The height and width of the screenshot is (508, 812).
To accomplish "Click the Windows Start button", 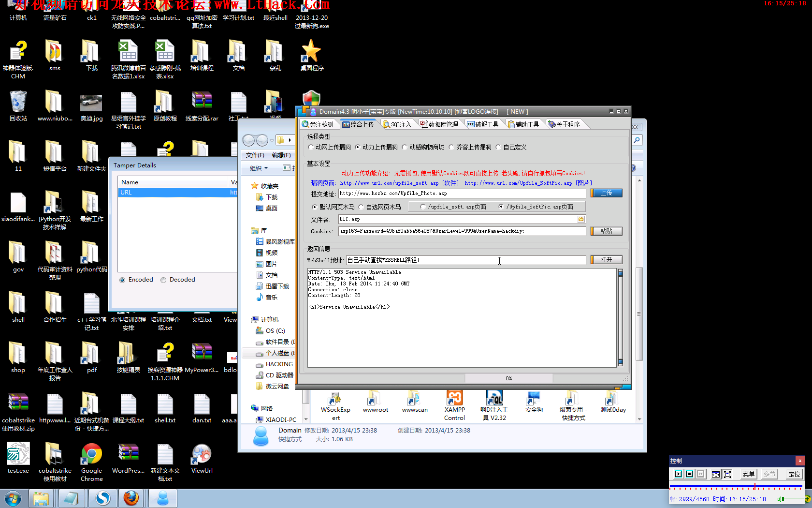I will (x=13, y=498).
